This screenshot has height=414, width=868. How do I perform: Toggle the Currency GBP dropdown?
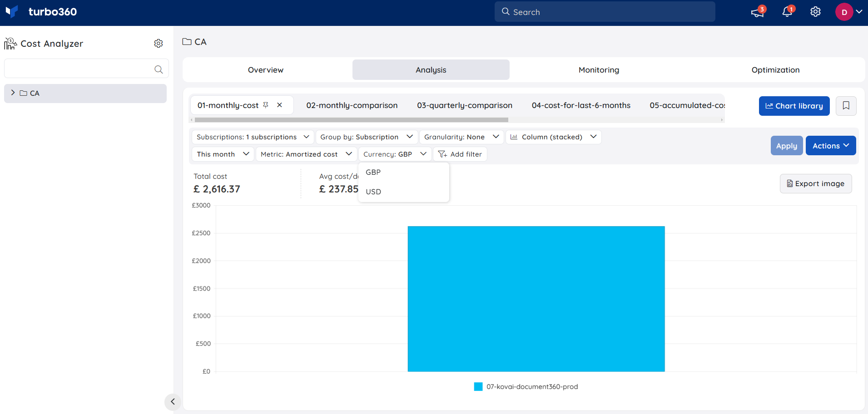point(394,154)
